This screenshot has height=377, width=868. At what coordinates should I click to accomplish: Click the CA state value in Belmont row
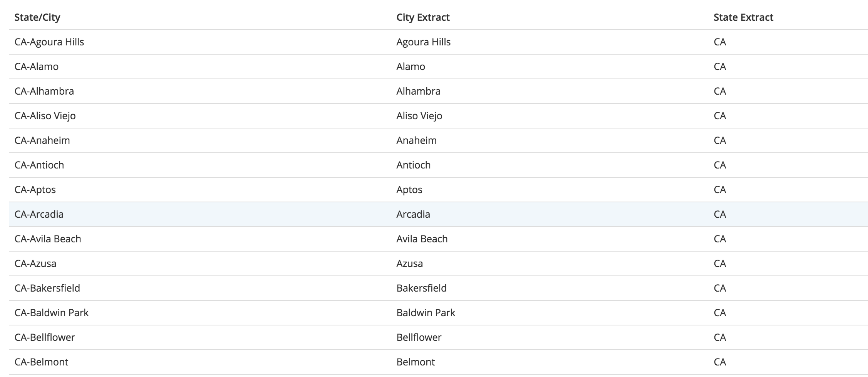tap(720, 362)
